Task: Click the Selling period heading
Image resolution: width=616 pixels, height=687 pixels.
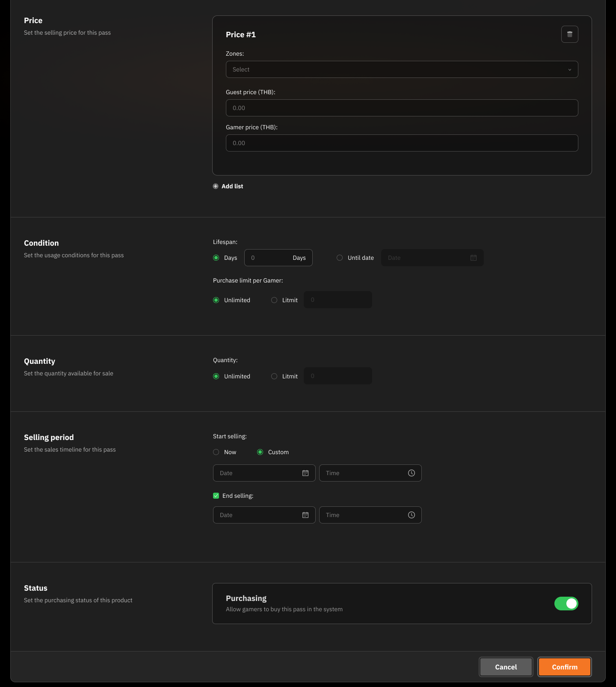Action: 49,437
